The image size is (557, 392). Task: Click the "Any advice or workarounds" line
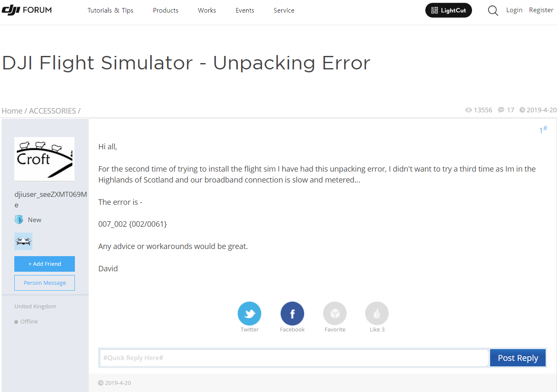tap(173, 246)
